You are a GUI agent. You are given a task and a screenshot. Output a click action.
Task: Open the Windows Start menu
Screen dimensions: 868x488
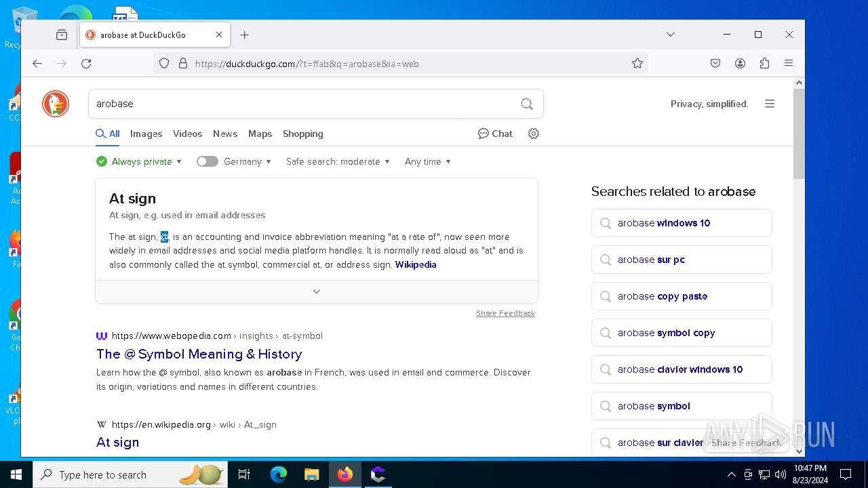click(x=16, y=474)
